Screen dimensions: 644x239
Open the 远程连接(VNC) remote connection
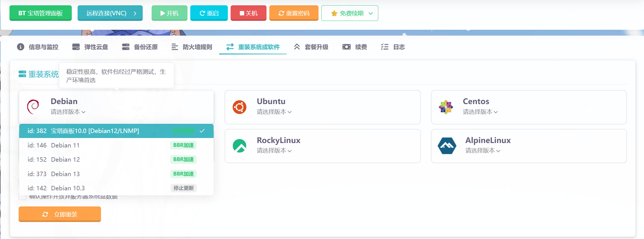[110, 13]
